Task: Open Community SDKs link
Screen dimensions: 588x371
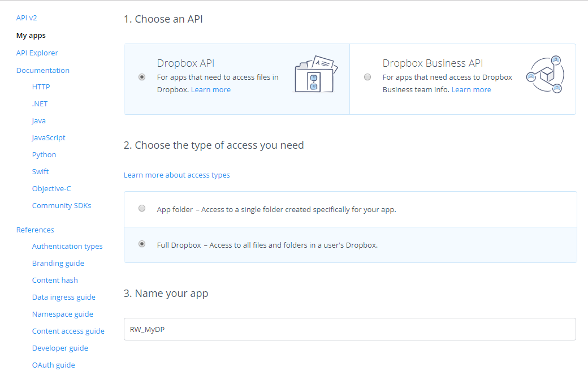Action: [62, 205]
